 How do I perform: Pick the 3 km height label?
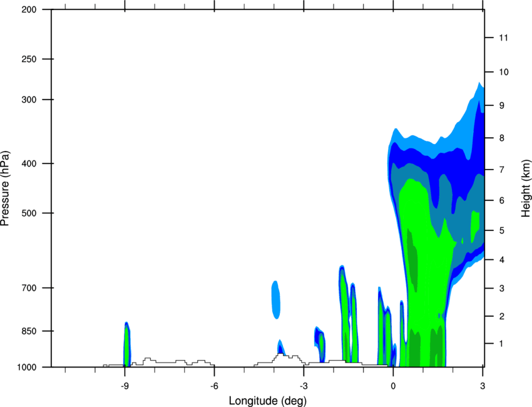tap(502, 289)
